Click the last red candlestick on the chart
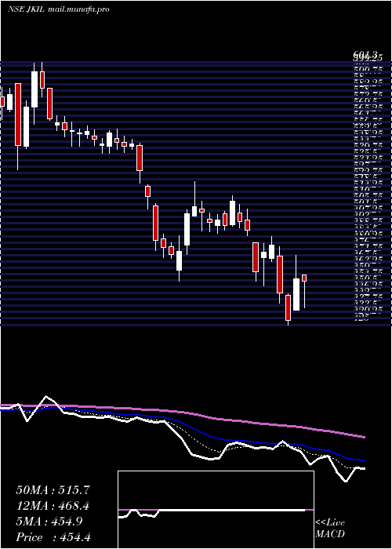Viewport: 392px width, 549px height. [x=304, y=278]
